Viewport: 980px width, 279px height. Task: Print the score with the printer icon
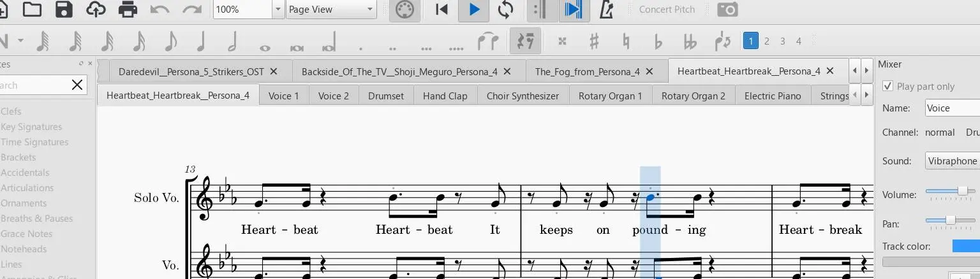(x=128, y=9)
